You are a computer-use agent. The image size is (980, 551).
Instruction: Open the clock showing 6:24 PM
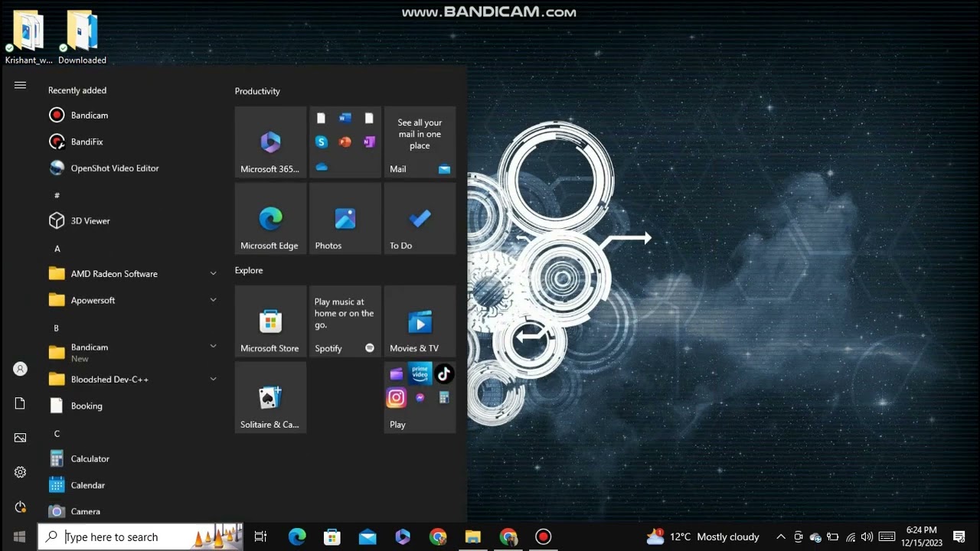click(922, 536)
